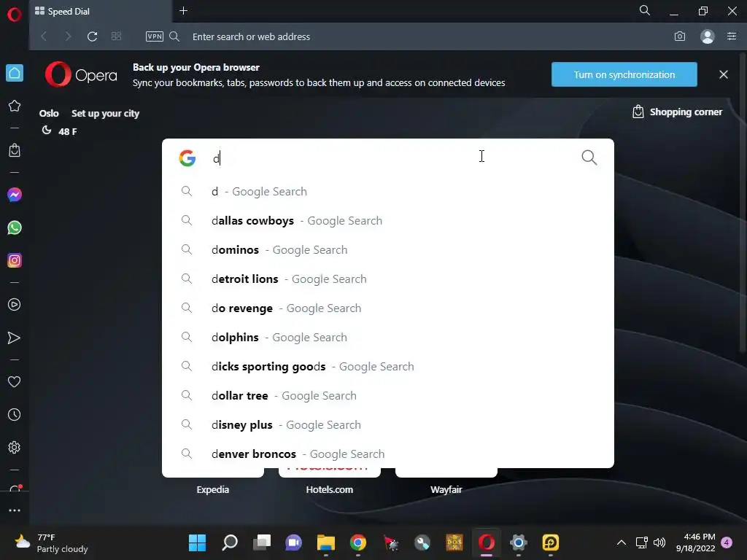
Task: Open a new tab with plus button
Action: point(183,10)
